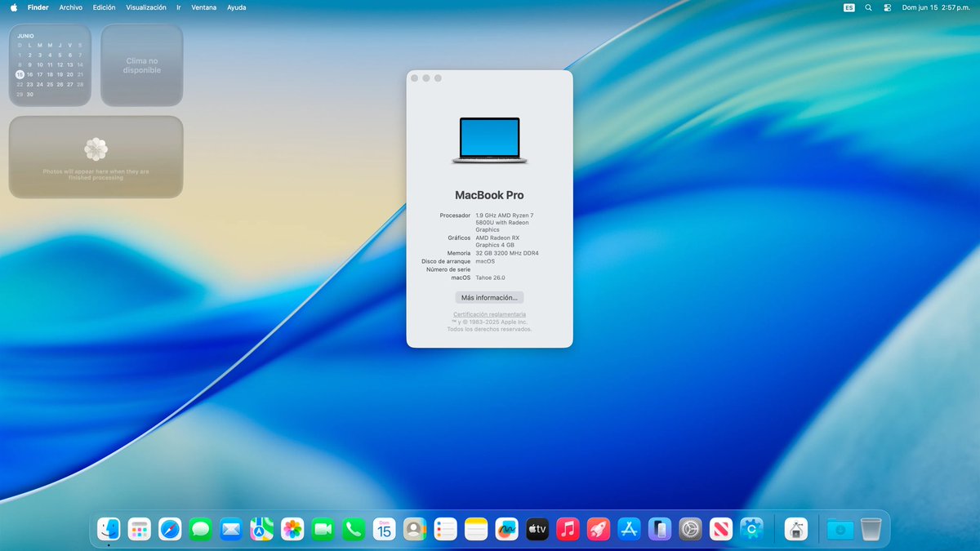Open the green Phone app in Dock
Screen dimensions: 980x551
[354, 529]
